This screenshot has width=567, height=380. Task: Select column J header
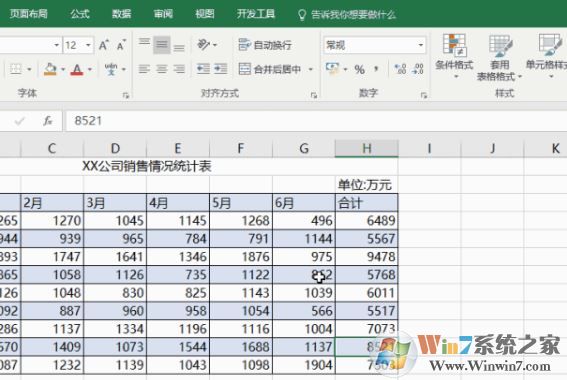[493, 148]
